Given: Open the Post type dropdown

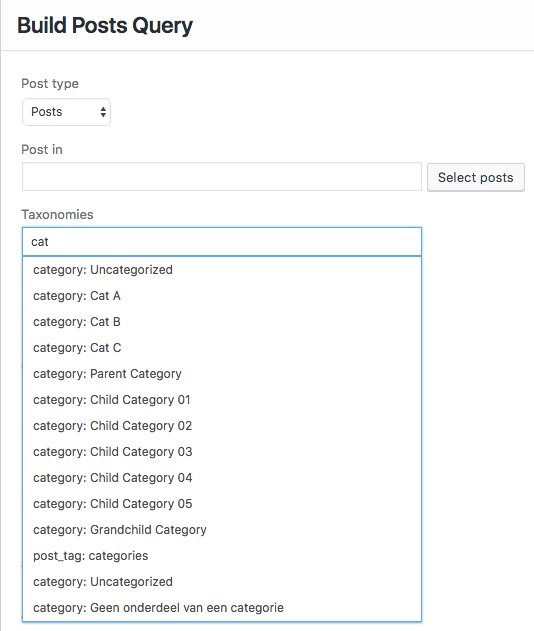Looking at the screenshot, I should tap(66, 112).
